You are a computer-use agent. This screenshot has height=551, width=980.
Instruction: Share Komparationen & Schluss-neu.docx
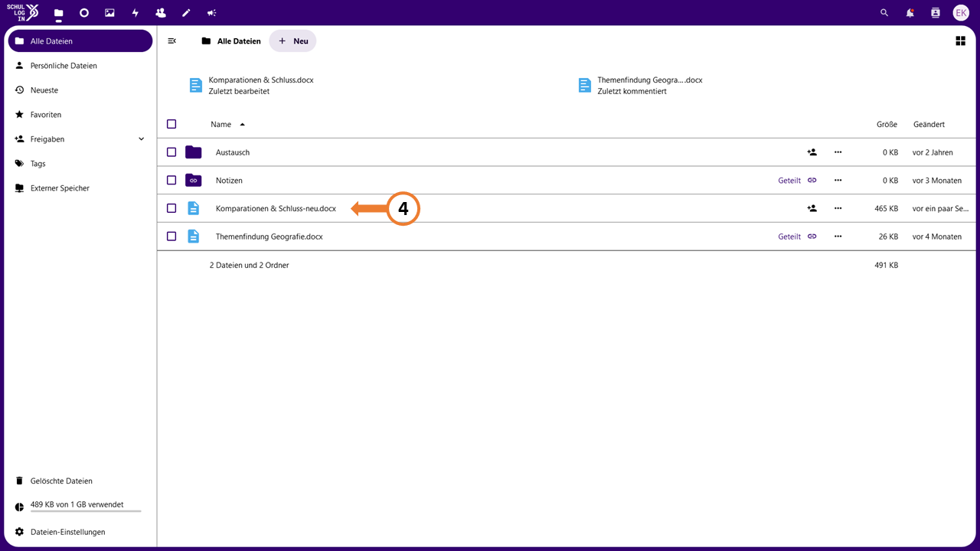coord(812,208)
